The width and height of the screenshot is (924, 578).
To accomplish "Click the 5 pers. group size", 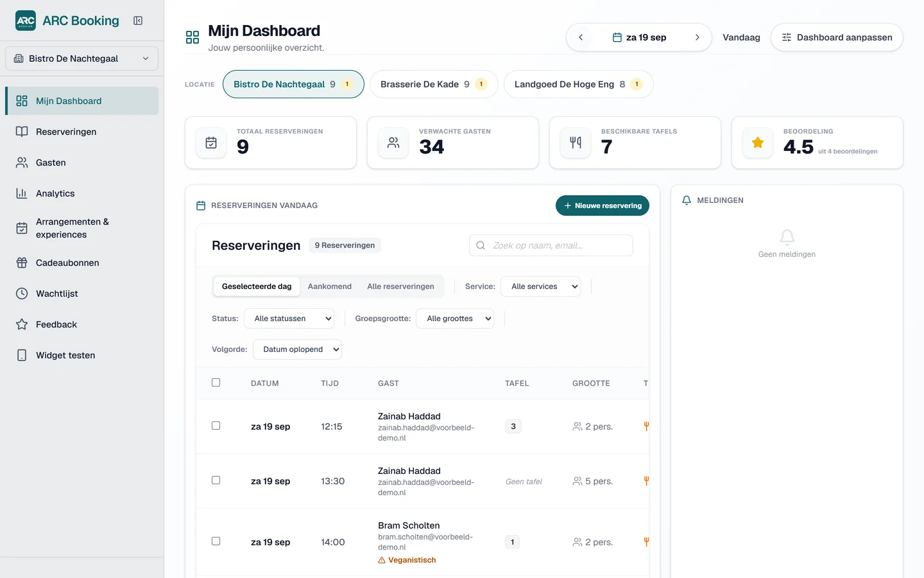I will pyautogui.click(x=593, y=481).
